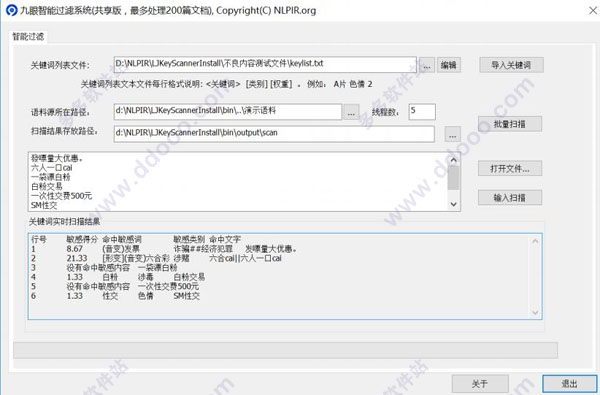Viewport: 600px width, 395px height.
Task: Click result row 1 with score 8.67
Action: (164, 249)
